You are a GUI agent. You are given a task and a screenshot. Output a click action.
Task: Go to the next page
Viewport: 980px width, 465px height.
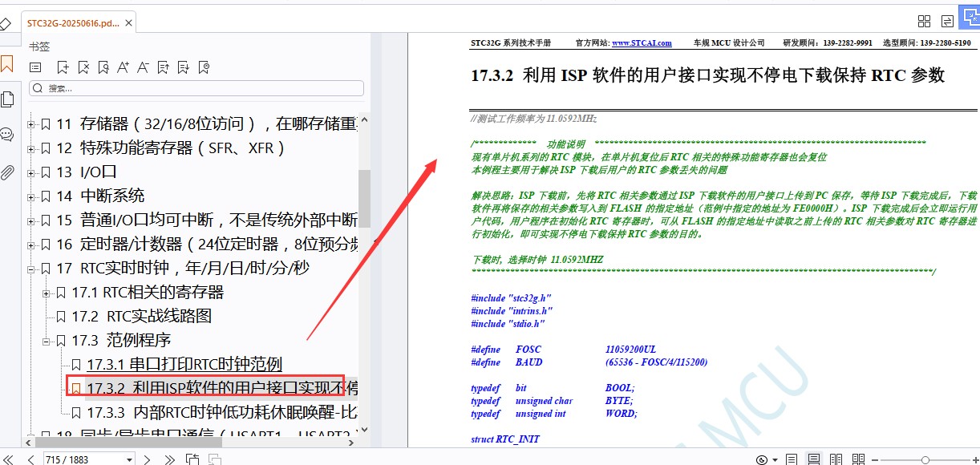click(147, 459)
